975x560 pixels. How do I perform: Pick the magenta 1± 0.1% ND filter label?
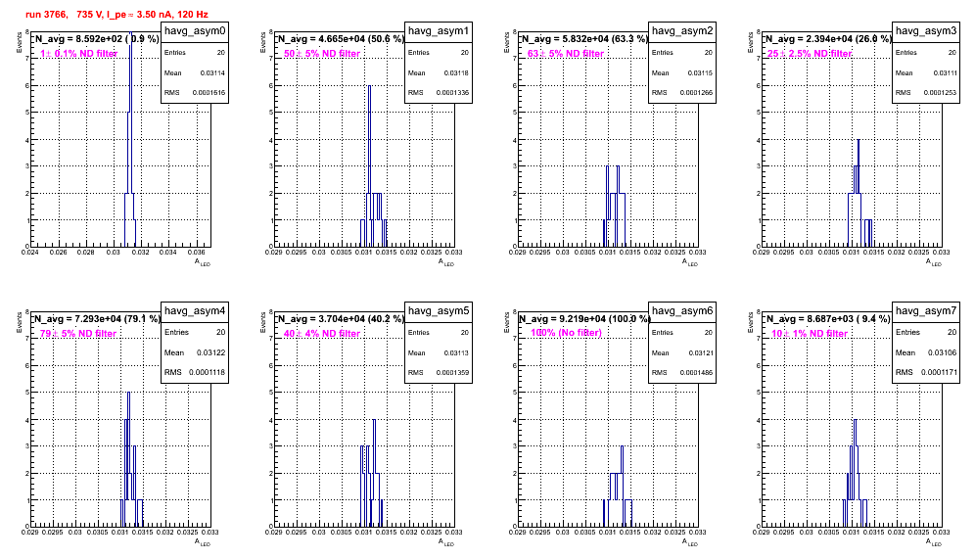(x=79, y=54)
